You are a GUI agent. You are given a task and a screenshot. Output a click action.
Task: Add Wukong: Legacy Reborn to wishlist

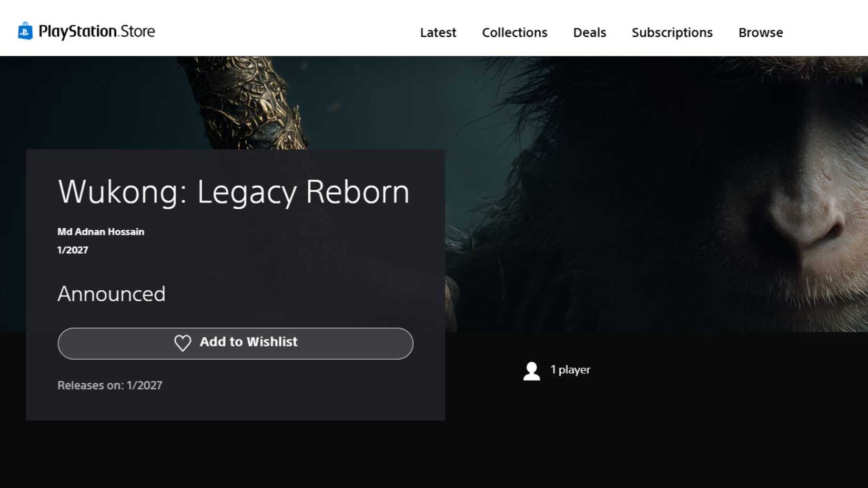coord(235,343)
